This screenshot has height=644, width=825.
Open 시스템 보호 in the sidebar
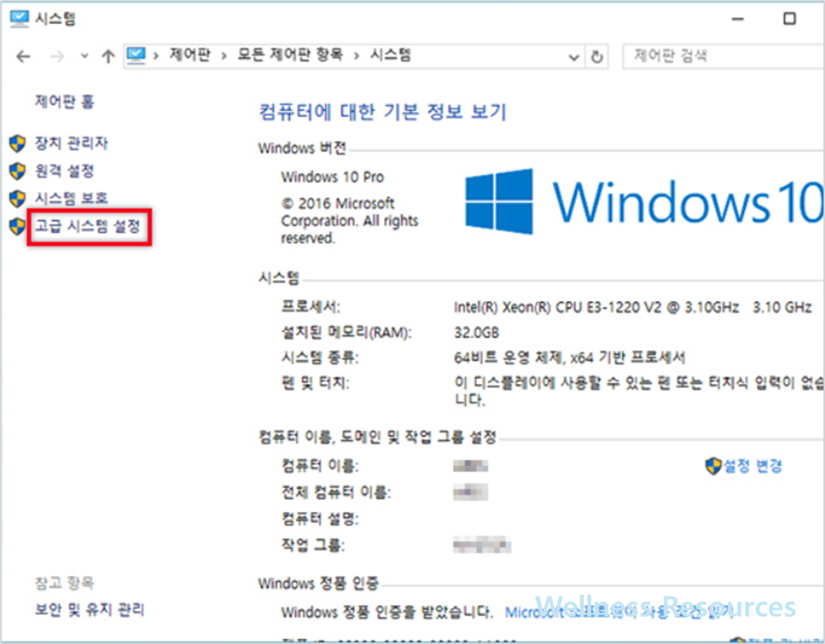71,198
